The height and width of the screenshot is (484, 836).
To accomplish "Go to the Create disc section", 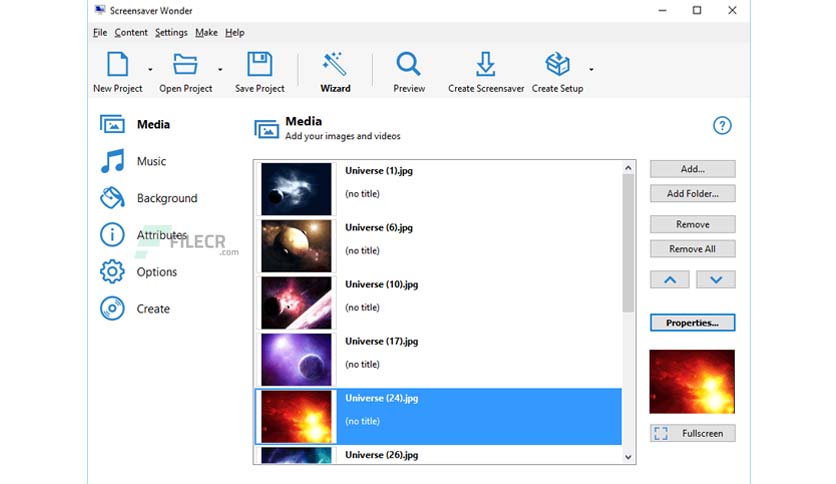I will [135, 309].
